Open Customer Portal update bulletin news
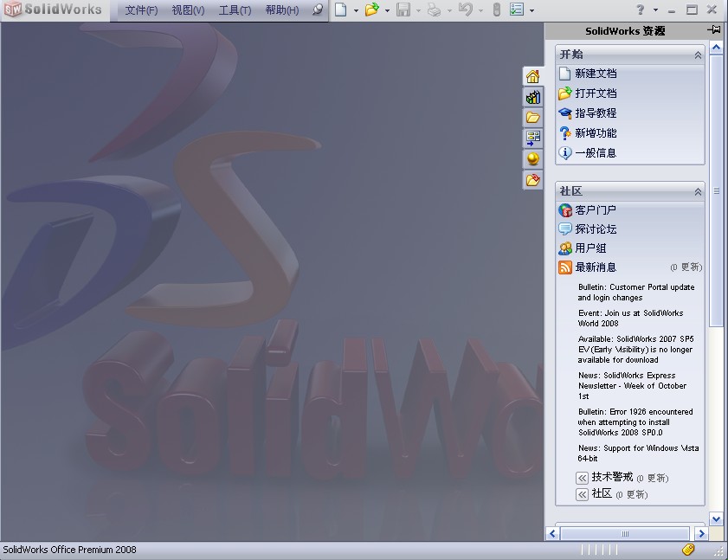The height and width of the screenshot is (560, 728). 636,293
